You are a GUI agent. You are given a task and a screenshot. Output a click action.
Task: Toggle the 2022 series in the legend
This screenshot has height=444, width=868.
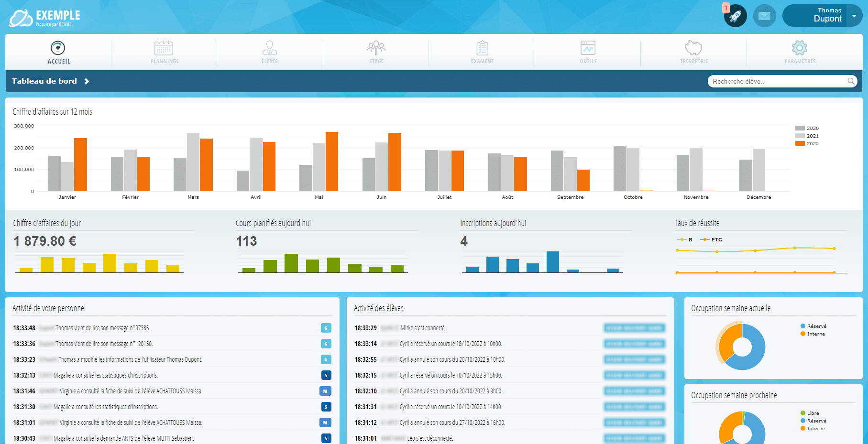[807, 143]
